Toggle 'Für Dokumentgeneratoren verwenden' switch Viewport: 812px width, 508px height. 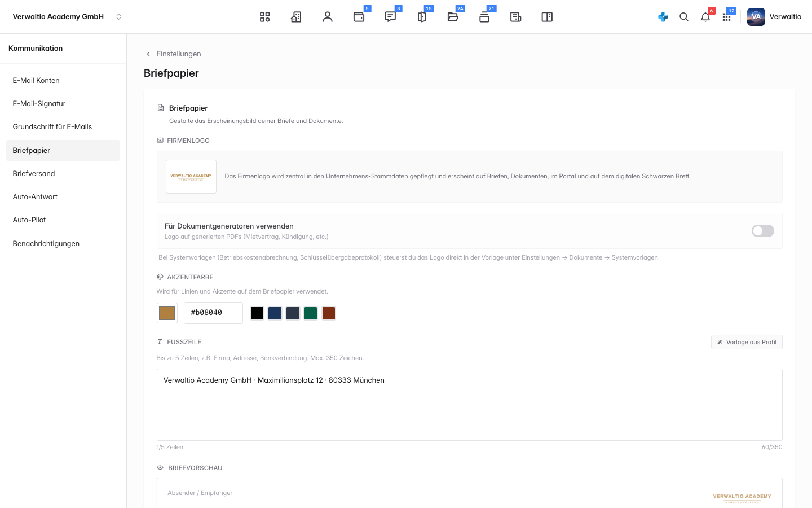point(763,231)
